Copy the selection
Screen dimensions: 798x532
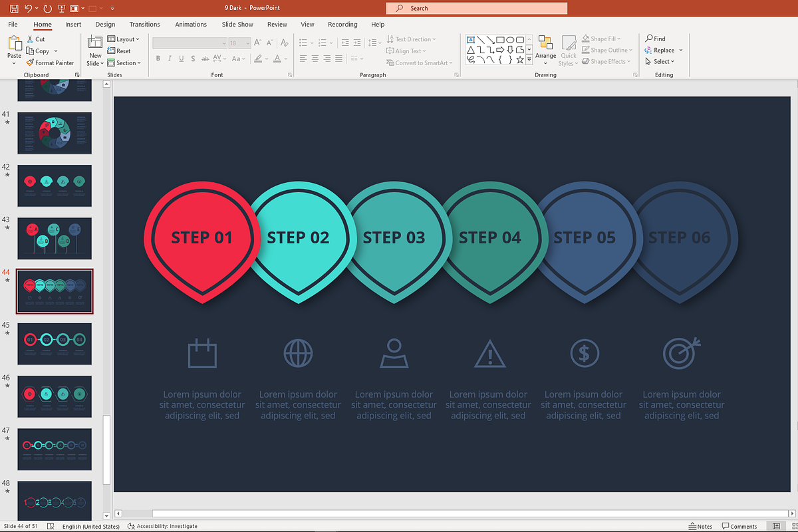[39, 51]
